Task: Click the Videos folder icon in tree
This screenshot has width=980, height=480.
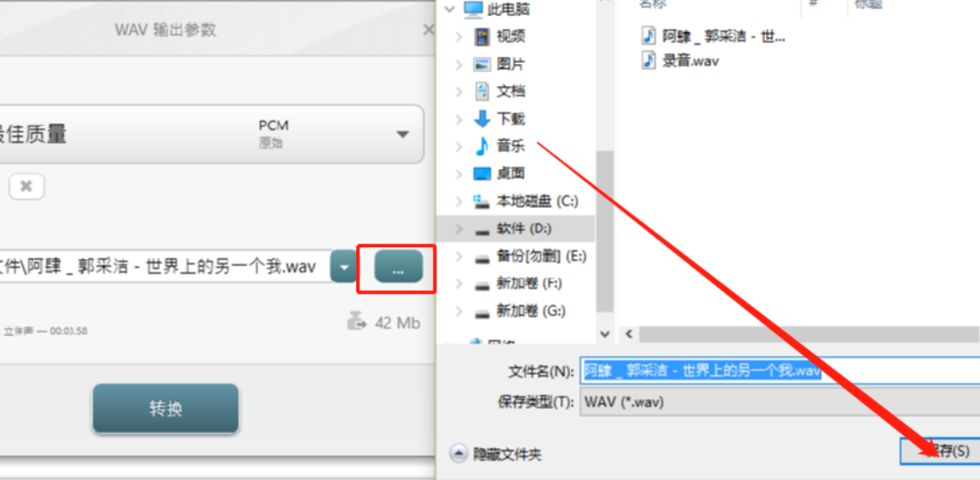Action: (x=482, y=37)
